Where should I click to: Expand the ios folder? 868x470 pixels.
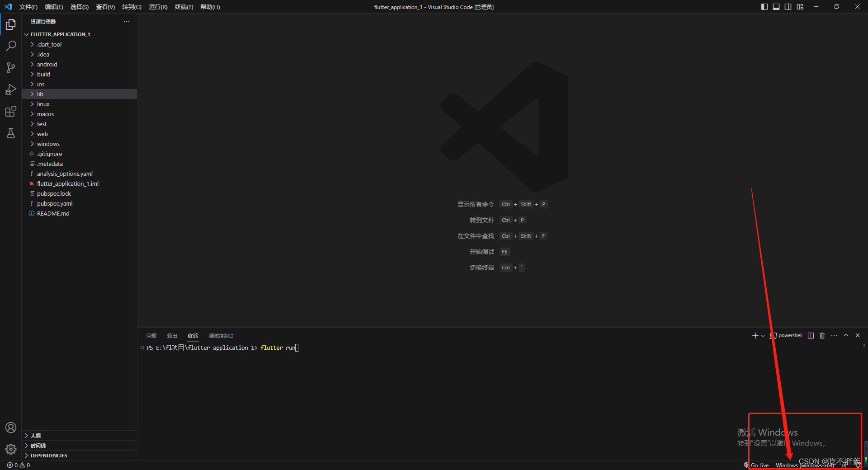coord(79,84)
